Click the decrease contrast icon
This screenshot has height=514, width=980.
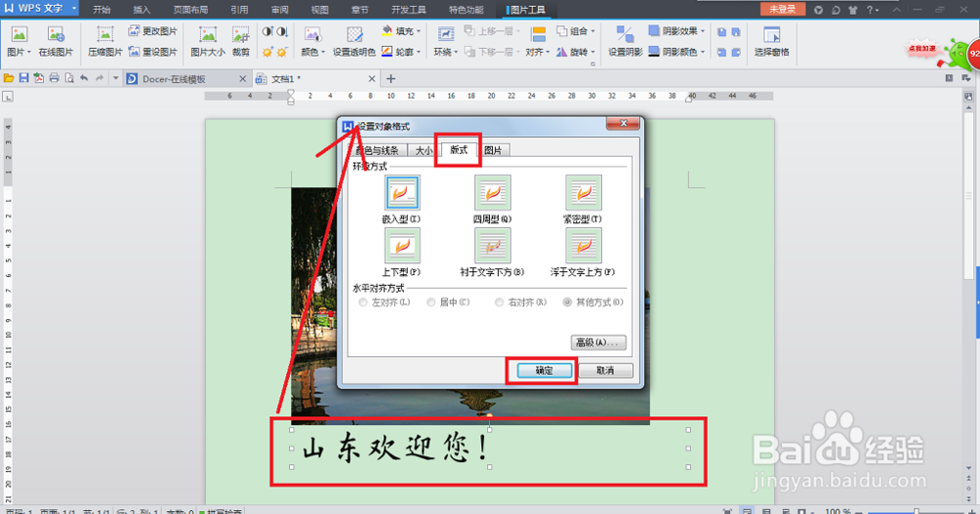[x=282, y=31]
